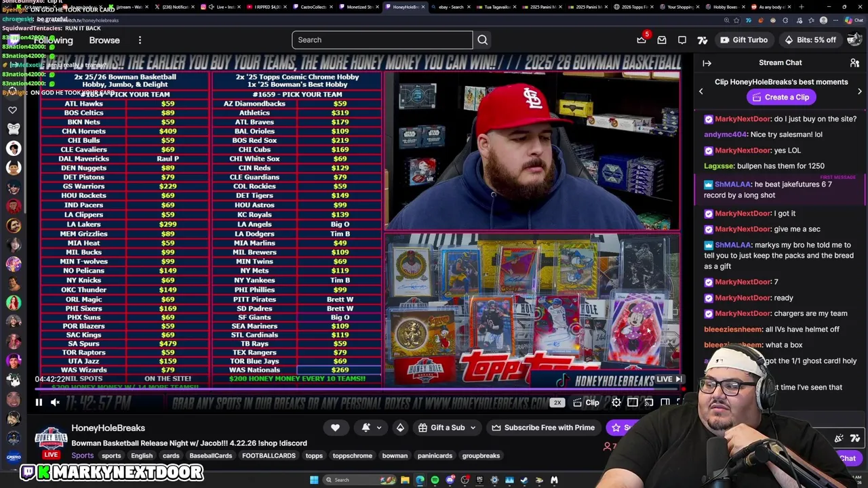Open File Explorer from taskbar

pos(405,480)
